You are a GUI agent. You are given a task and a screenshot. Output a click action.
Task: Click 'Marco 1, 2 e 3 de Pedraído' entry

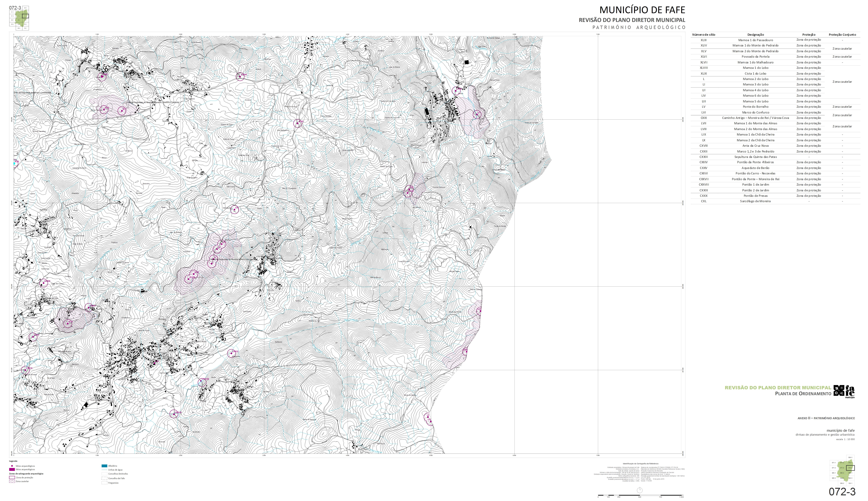[756, 151]
